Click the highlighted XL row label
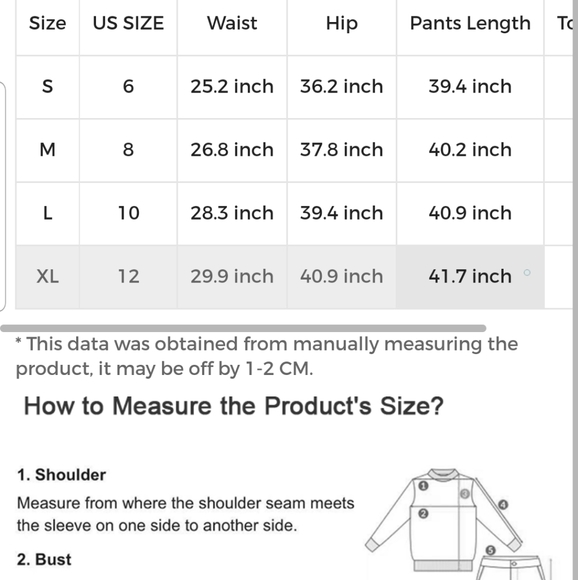Viewport: 578px width, 580px height. [x=48, y=277]
